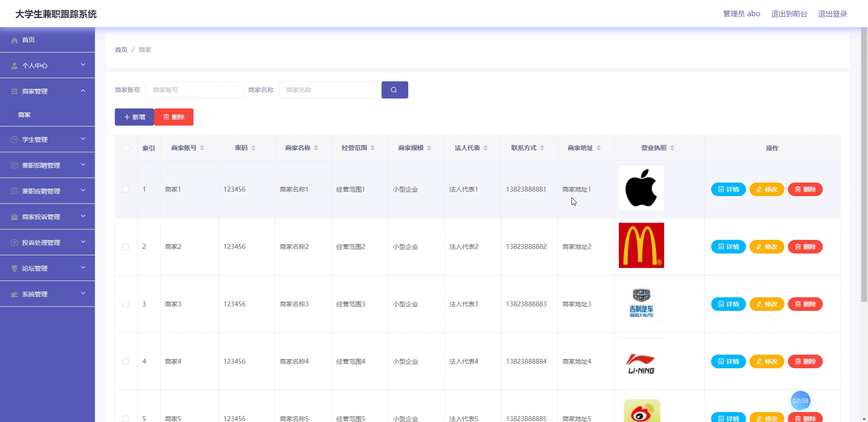The image size is (868, 422).
Task: Sort by 营业执照 column arrows
Action: click(x=672, y=148)
